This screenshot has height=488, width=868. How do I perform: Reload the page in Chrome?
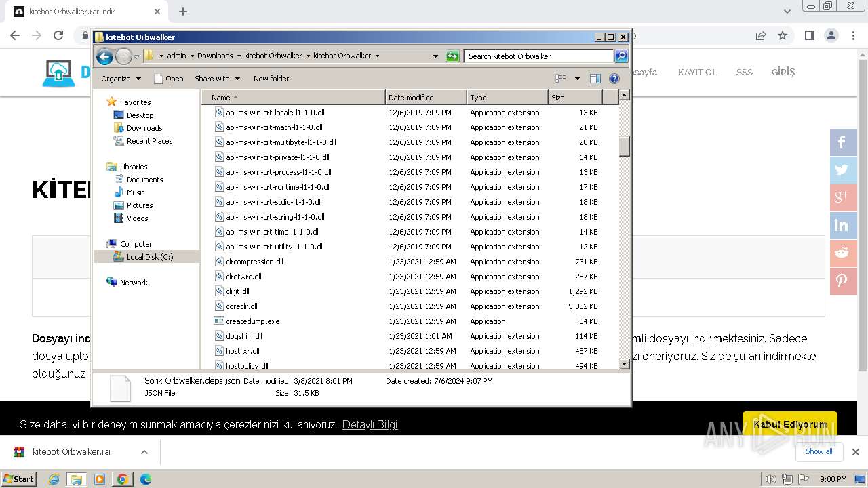[58, 35]
